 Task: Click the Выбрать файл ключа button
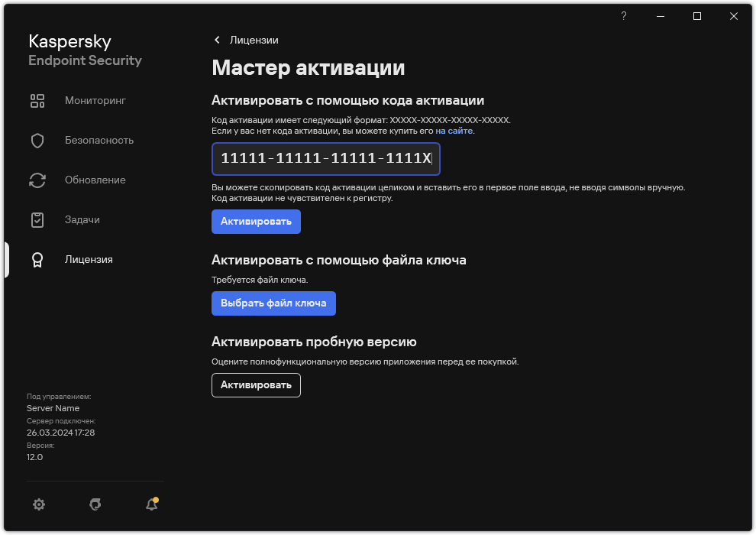pos(273,303)
